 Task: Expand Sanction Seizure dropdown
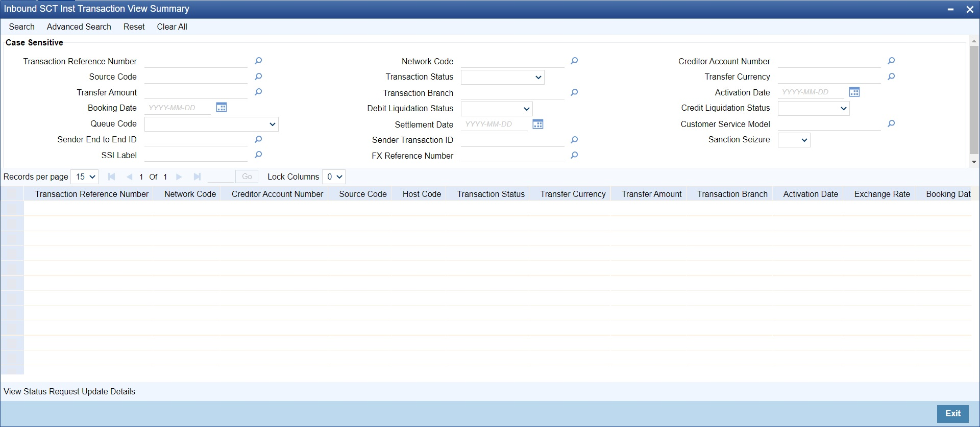click(794, 140)
